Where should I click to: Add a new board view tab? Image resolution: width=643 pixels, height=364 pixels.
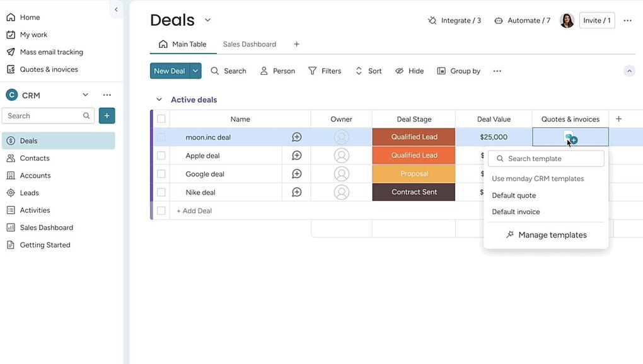[296, 44]
